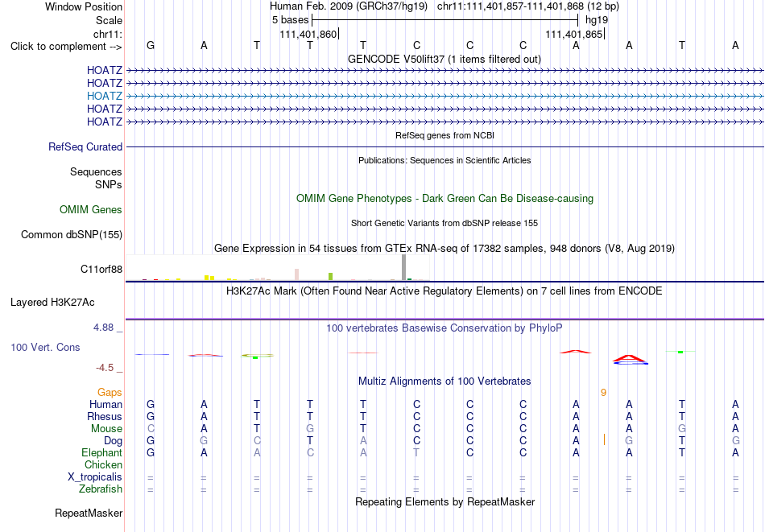Open Short Genetic Variants from dbSNP heading
Viewport: 765px width, 532px height.
(445, 223)
